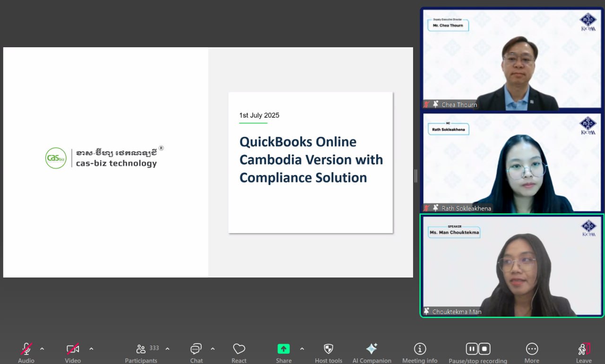Expand the audio settings arrow
The height and width of the screenshot is (364, 605).
(x=42, y=349)
